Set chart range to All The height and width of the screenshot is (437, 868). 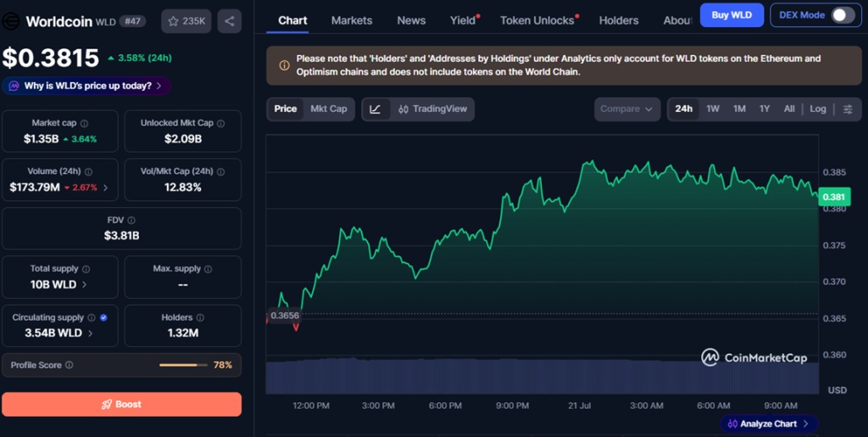click(789, 109)
